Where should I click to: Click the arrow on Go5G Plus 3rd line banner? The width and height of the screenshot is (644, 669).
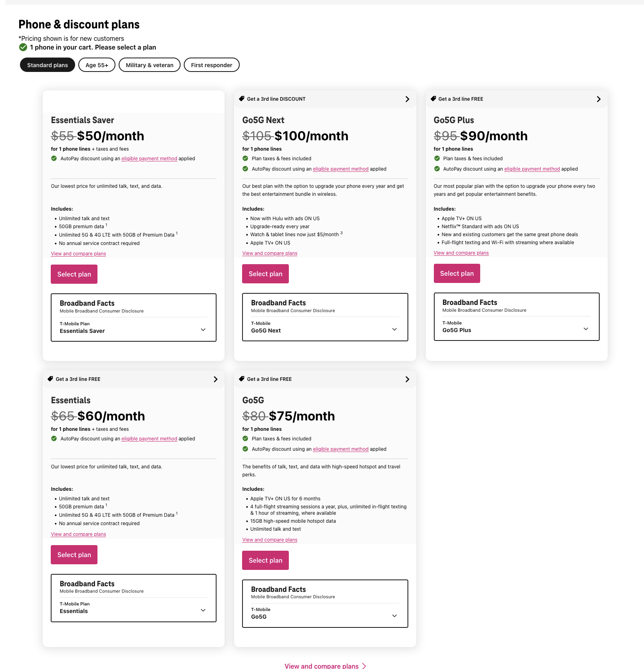pos(598,99)
